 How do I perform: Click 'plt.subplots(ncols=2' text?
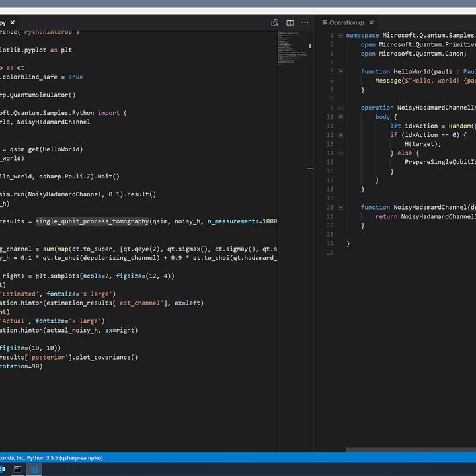[x=72, y=276]
